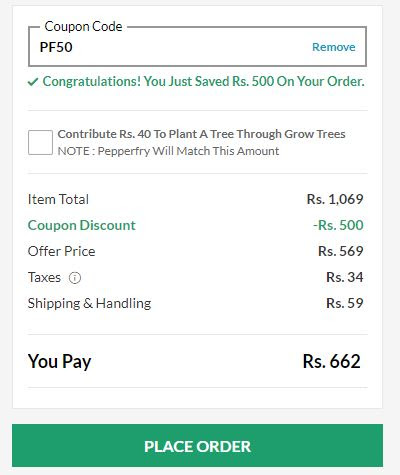Enable the Grow Trees contribution checkbox
This screenshot has width=400, height=475.
coord(40,142)
